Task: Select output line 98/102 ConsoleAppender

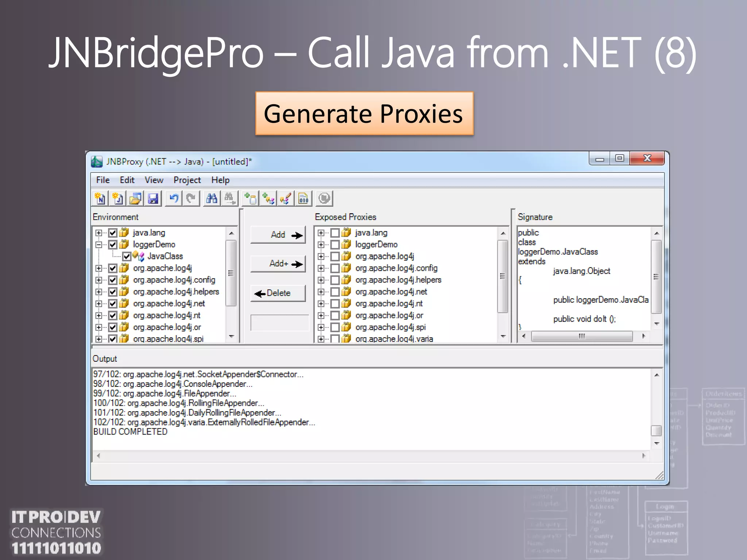Action: (173, 384)
